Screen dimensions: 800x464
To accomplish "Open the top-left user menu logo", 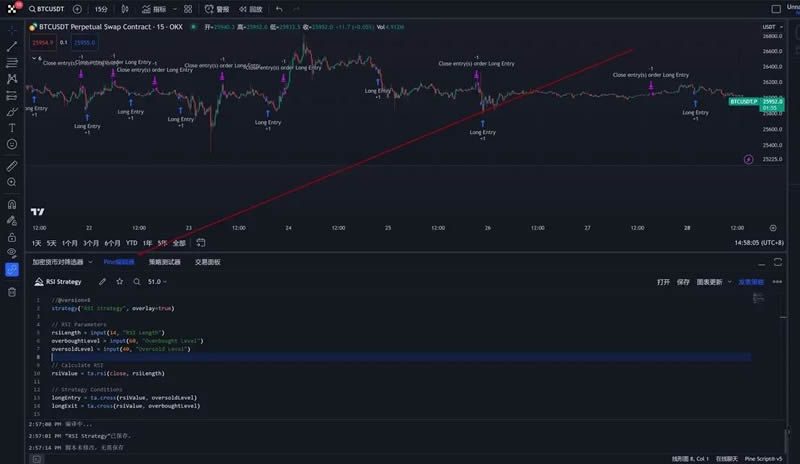I will (12, 8).
